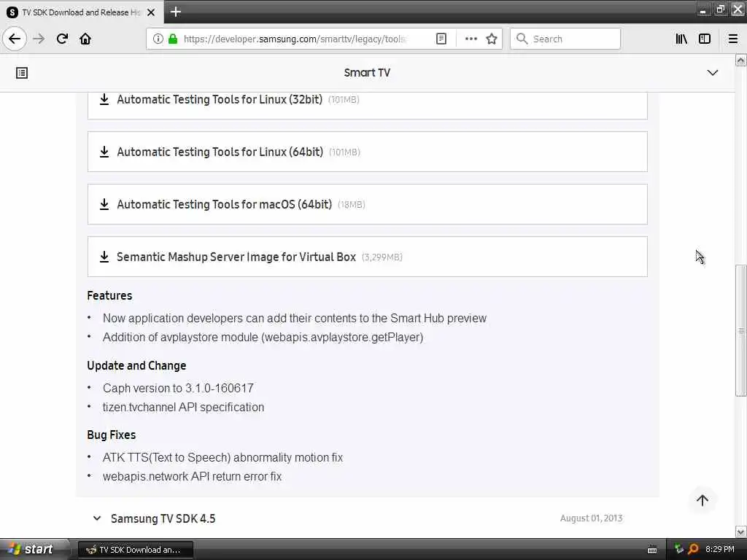
Task: Show site information icon in address bar
Action: [x=158, y=39]
